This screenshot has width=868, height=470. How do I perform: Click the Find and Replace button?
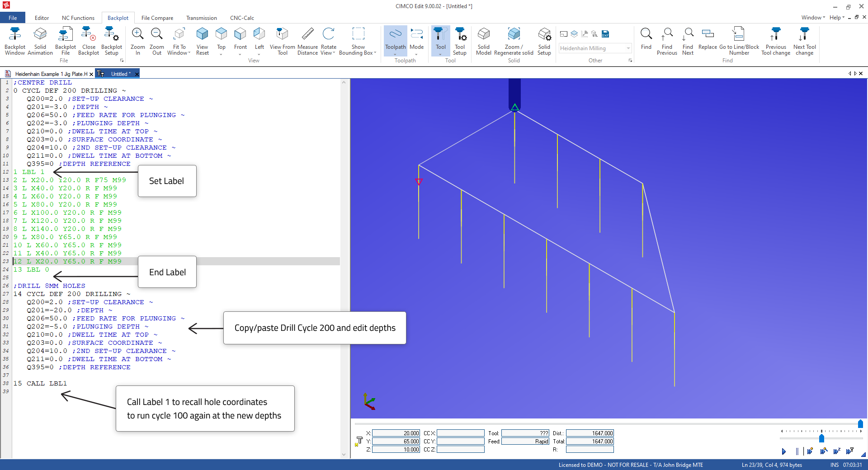[708, 41]
